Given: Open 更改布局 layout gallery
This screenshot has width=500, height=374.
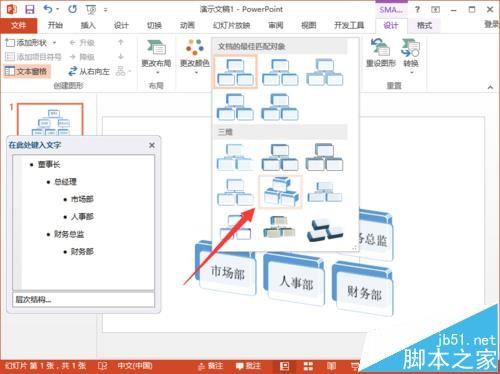Looking at the screenshot, I should coord(156,57).
